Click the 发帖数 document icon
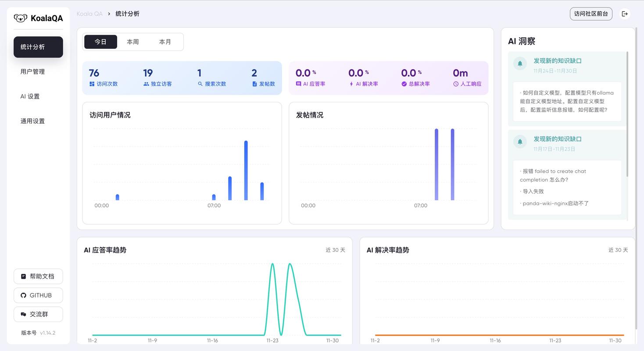Screen dimensions: 644x351 (254, 84)
